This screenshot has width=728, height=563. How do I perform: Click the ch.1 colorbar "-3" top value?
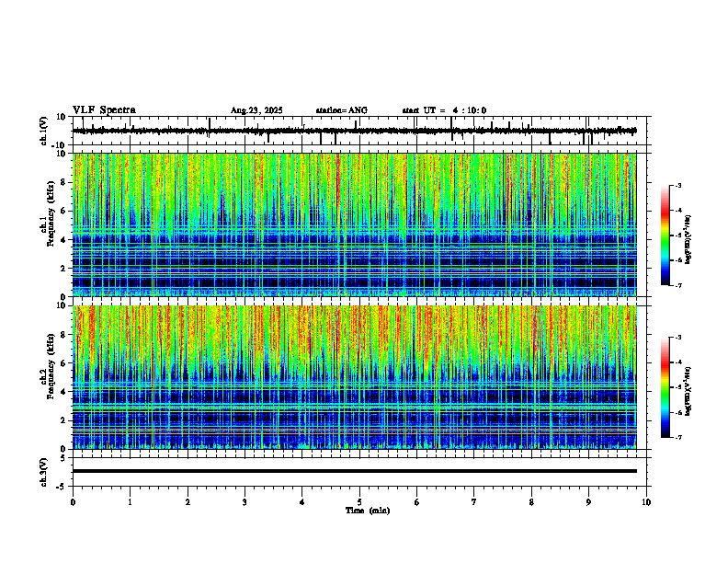tap(678, 186)
